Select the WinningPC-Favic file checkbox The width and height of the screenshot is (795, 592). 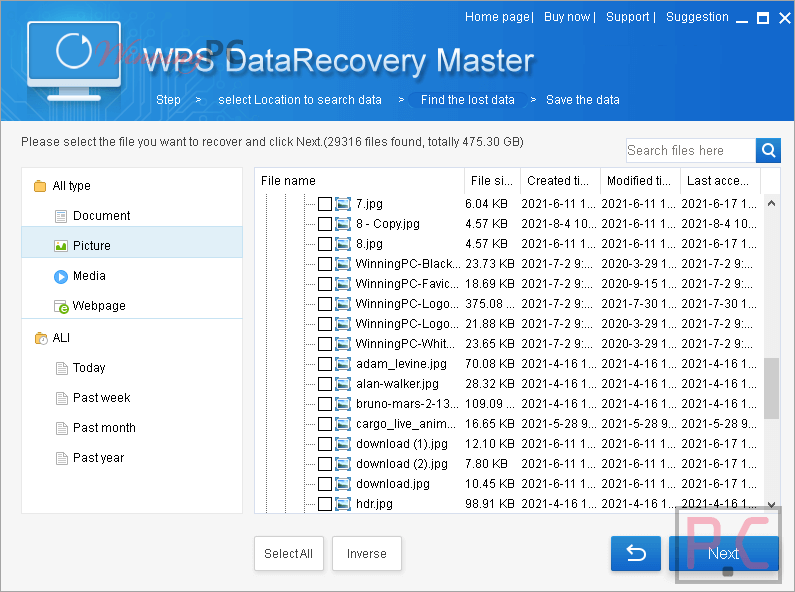pyautogui.click(x=325, y=284)
